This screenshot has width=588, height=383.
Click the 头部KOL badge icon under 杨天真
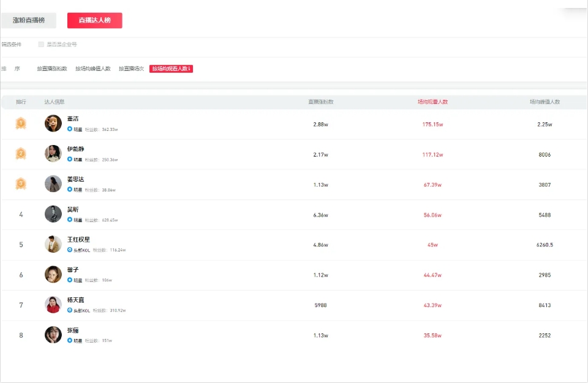(x=70, y=311)
